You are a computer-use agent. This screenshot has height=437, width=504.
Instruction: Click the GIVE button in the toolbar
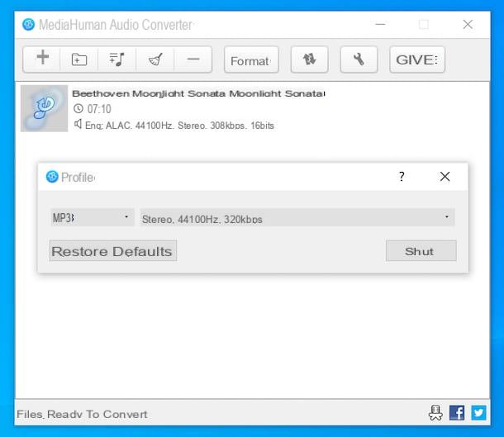click(417, 59)
